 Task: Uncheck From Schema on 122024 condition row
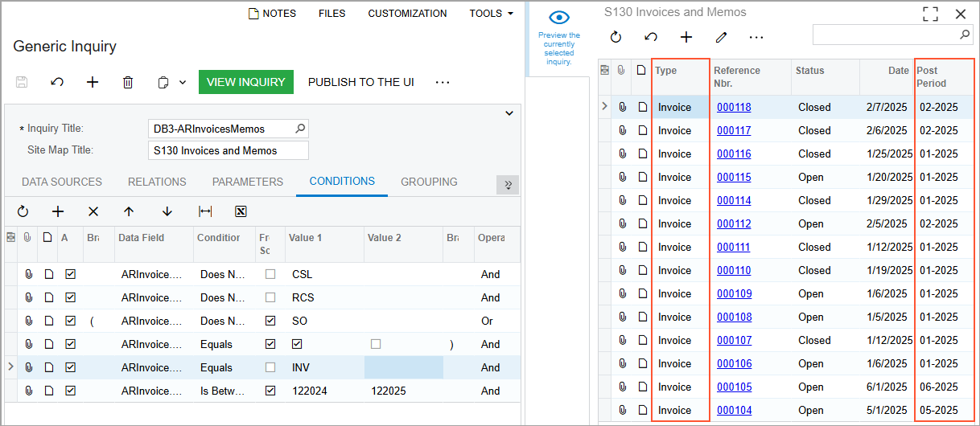[270, 391]
